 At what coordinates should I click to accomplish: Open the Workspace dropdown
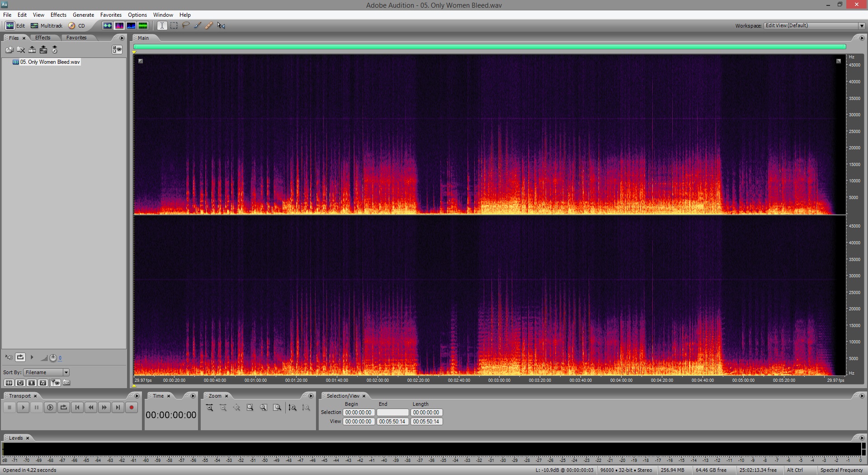[814, 25]
